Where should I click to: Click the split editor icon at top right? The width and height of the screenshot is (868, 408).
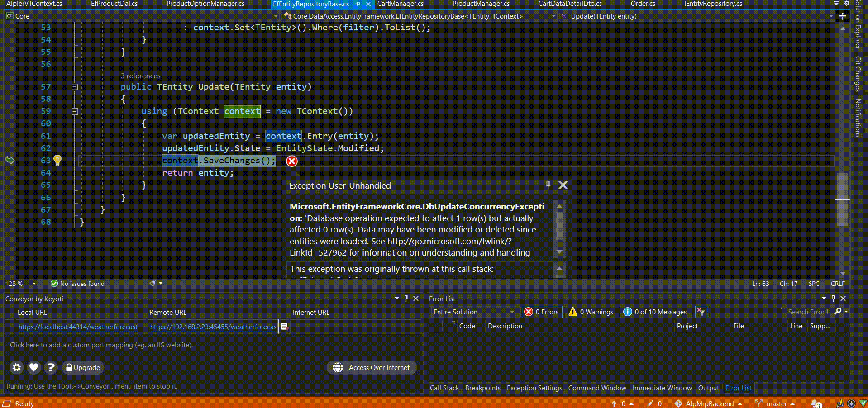coord(843,16)
